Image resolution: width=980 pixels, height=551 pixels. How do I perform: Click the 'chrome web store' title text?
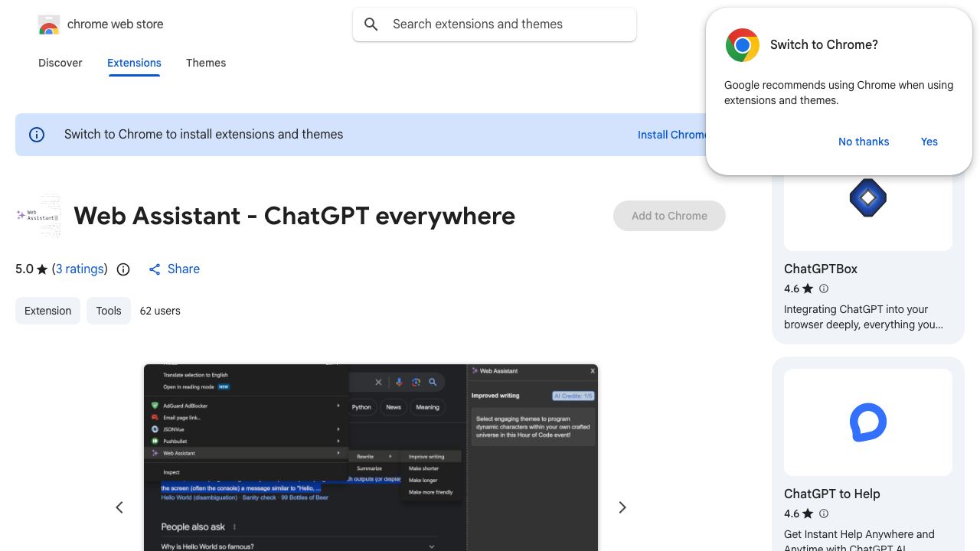tap(116, 24)
